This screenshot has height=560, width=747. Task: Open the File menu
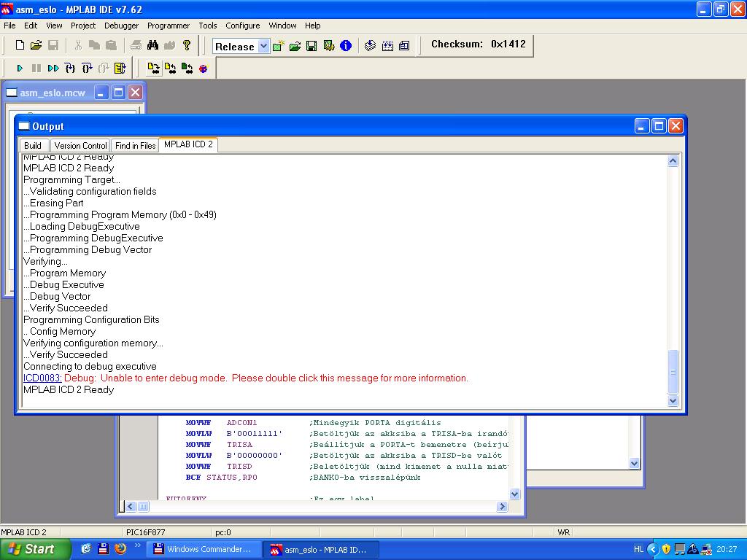point(9,26)
